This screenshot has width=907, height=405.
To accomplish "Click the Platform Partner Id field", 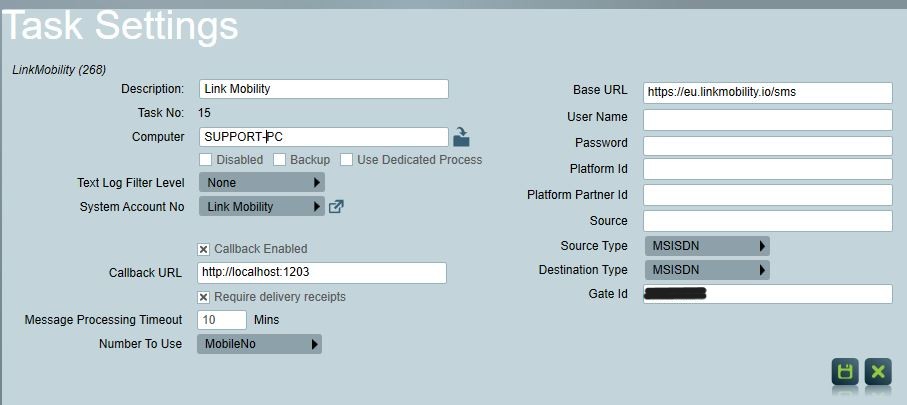I will [x=768, y=195].
